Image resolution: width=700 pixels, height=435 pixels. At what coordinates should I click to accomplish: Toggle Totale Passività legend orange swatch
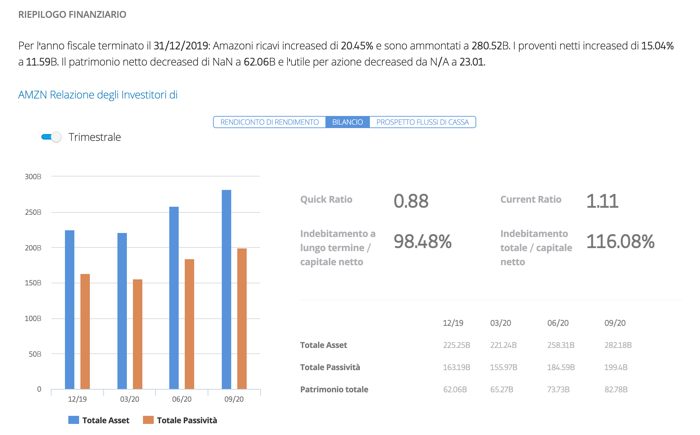tap(148, 420)
